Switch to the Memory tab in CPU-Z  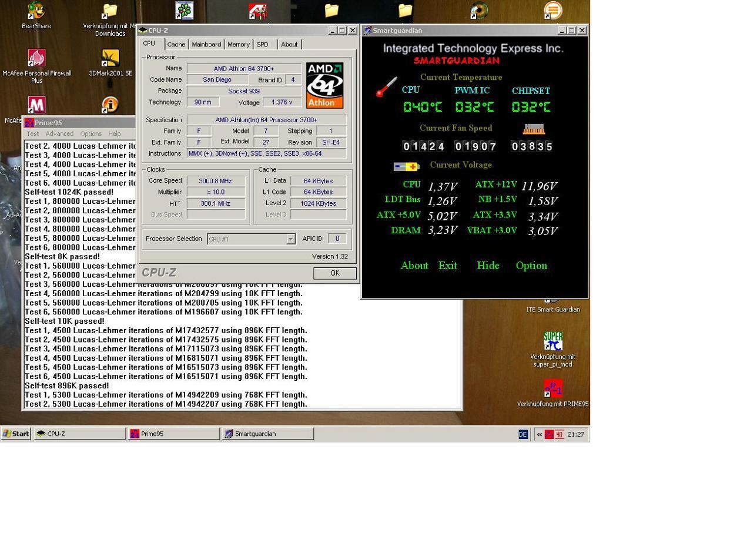(x=239, y=45)
